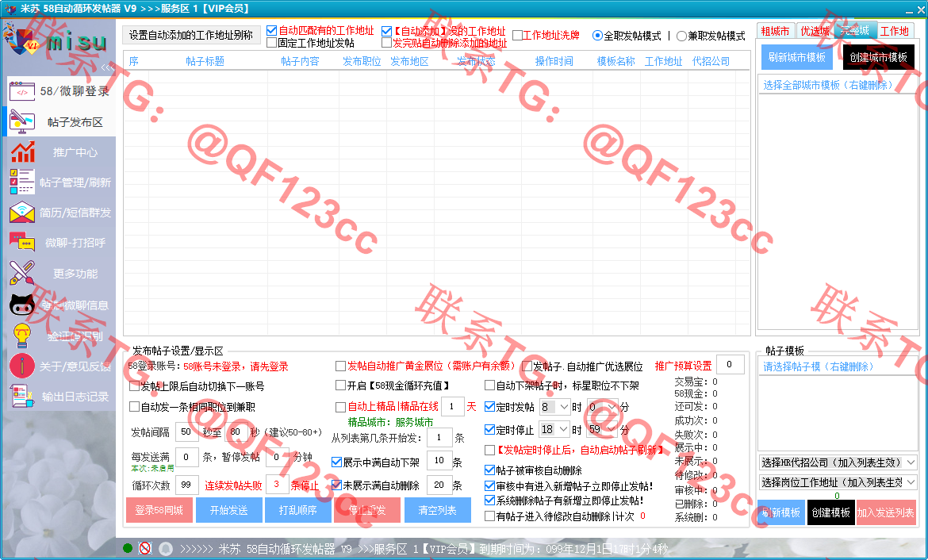This screenshot has width=928, height=560.
Task: Open 验证码识别 lightbulb icon
Action: (x=22, y=336)
